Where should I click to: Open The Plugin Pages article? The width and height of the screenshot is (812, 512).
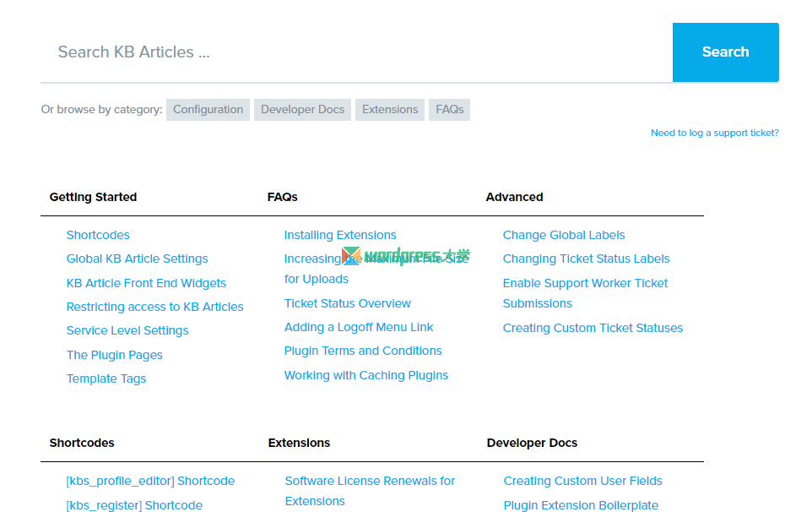click(115, 355)
